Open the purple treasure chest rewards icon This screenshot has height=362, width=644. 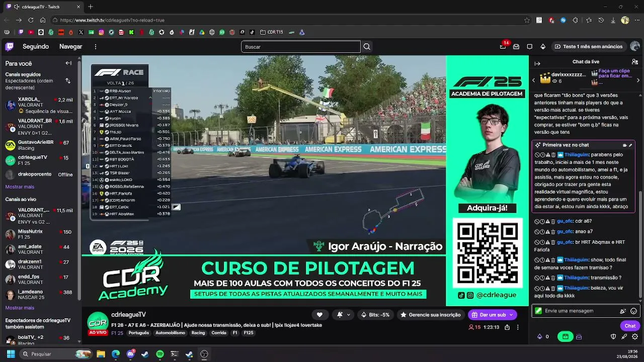pyautogui.click(x=579, y=337)
